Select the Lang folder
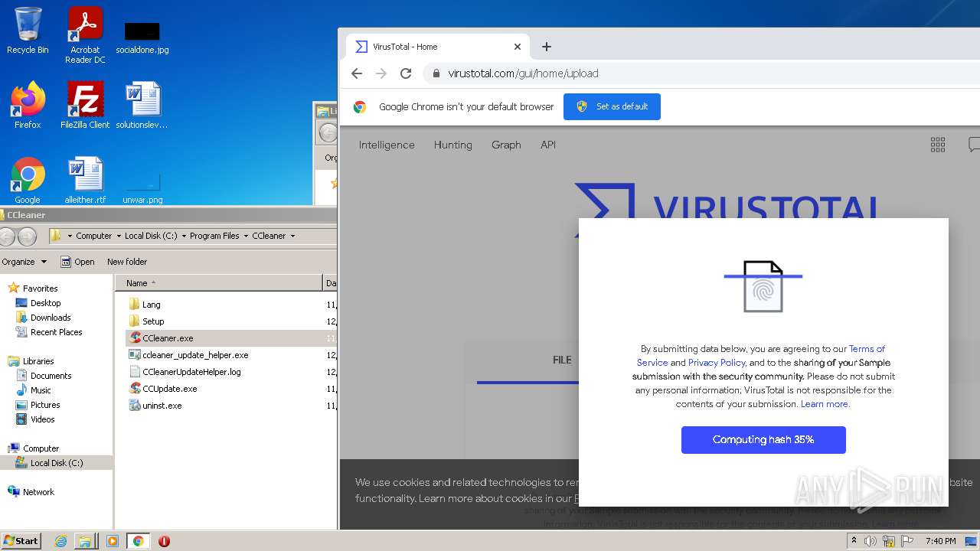Image resolution: width=980 pixels, height=551 pixels. 145,305
